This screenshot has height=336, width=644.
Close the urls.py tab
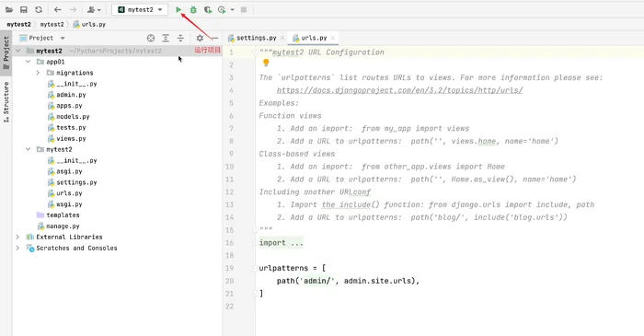(x=333, y=38)
